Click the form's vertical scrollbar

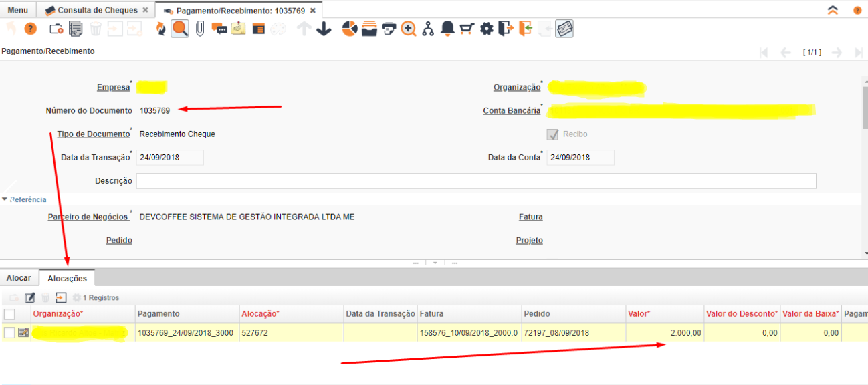coord(865,107)
